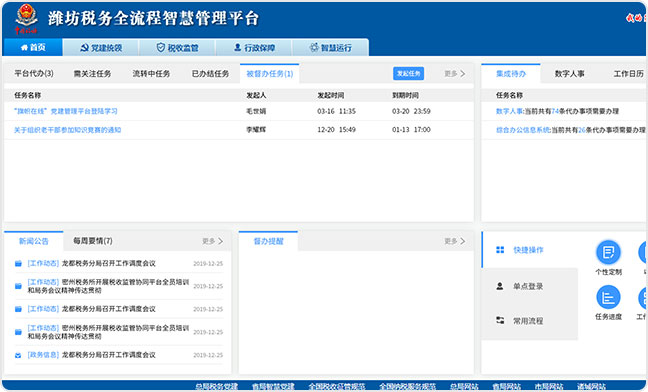Screen dimensions: 648x392
Task: Open the [政务信息] 龙都税务分局 news item
Action: point(91,355)
